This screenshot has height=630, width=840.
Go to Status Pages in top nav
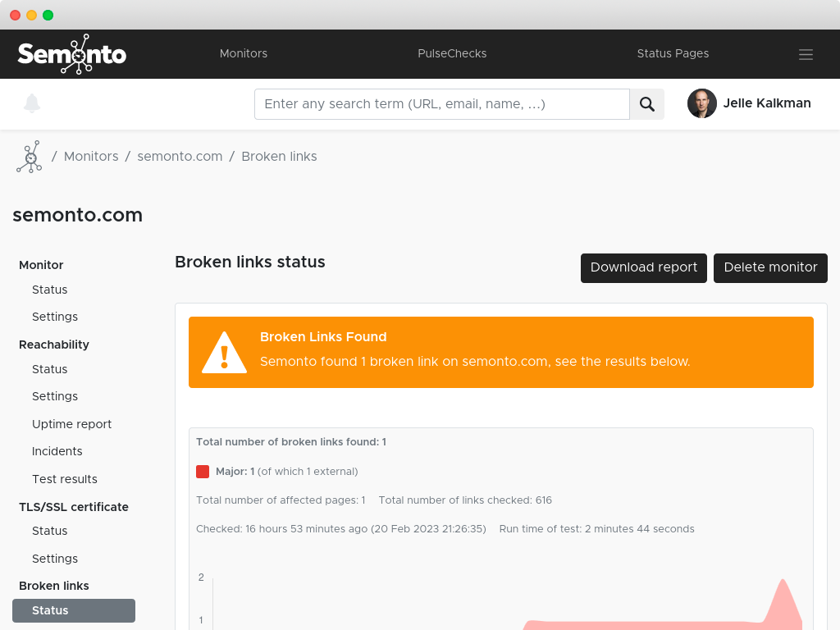tap(673, 53)
